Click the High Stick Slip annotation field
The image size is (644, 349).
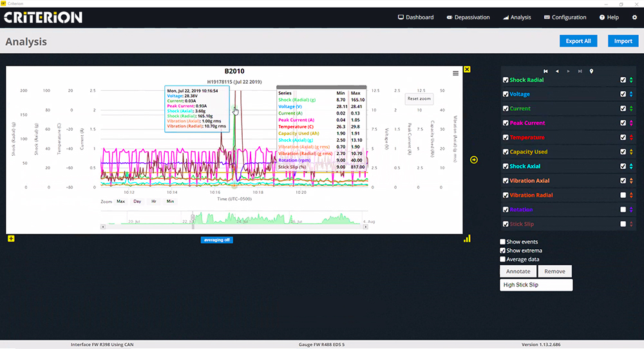click(536, 285)
